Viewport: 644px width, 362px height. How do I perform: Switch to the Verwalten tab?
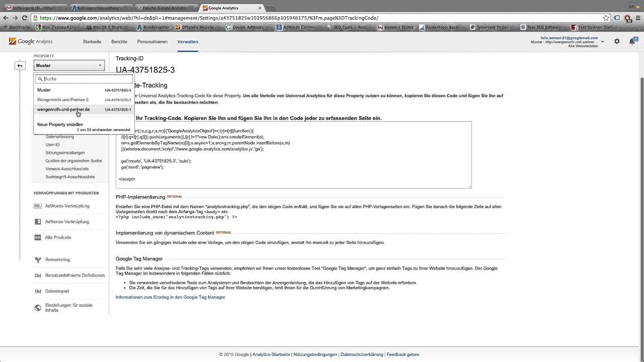188,42
